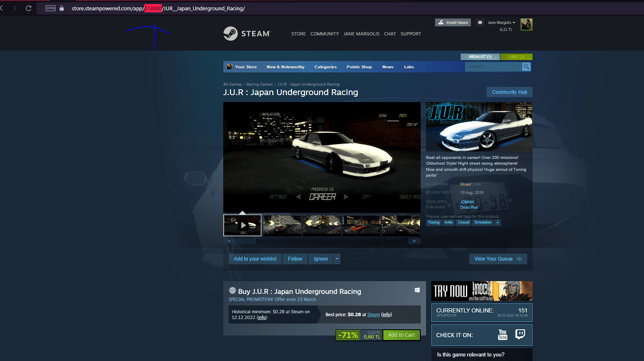Click the Install Steam button
The width and height of the screenshot is (644, 361).
tap(453, 23)
